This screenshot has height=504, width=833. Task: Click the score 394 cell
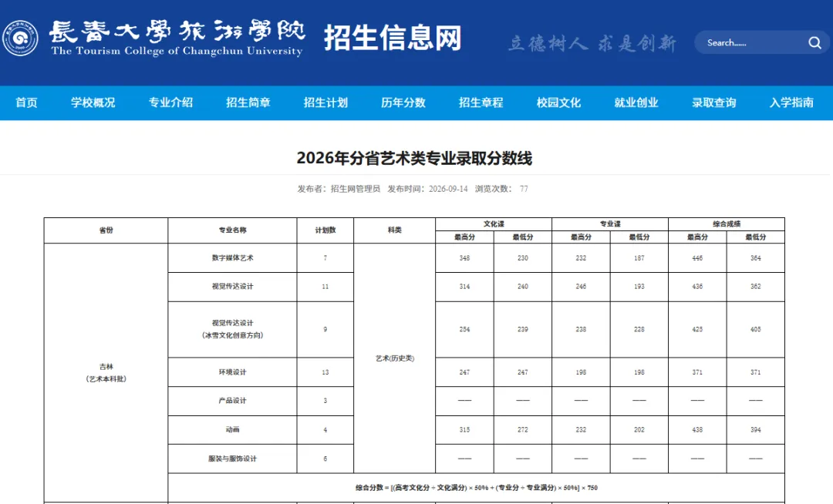coord(755,430)
